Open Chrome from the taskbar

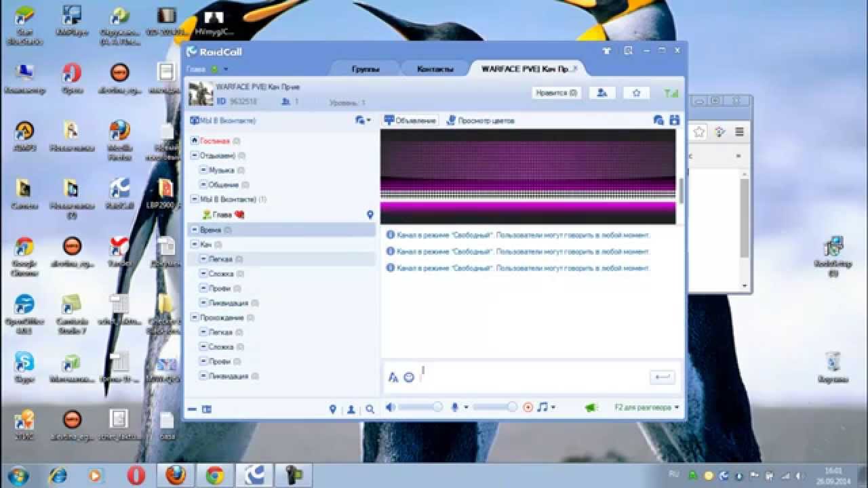215,475
